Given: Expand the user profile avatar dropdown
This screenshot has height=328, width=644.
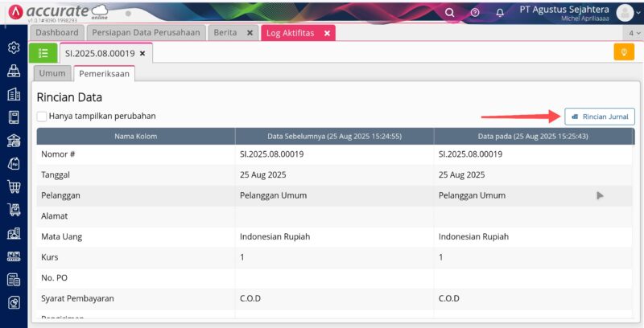Looking at the screenshot, I should point(625,12).
